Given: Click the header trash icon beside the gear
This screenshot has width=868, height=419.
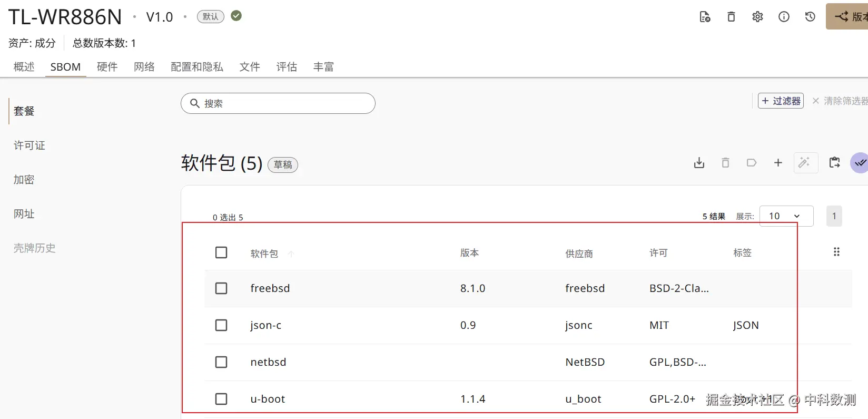Looking at the screenshot, I should [731, 17].
